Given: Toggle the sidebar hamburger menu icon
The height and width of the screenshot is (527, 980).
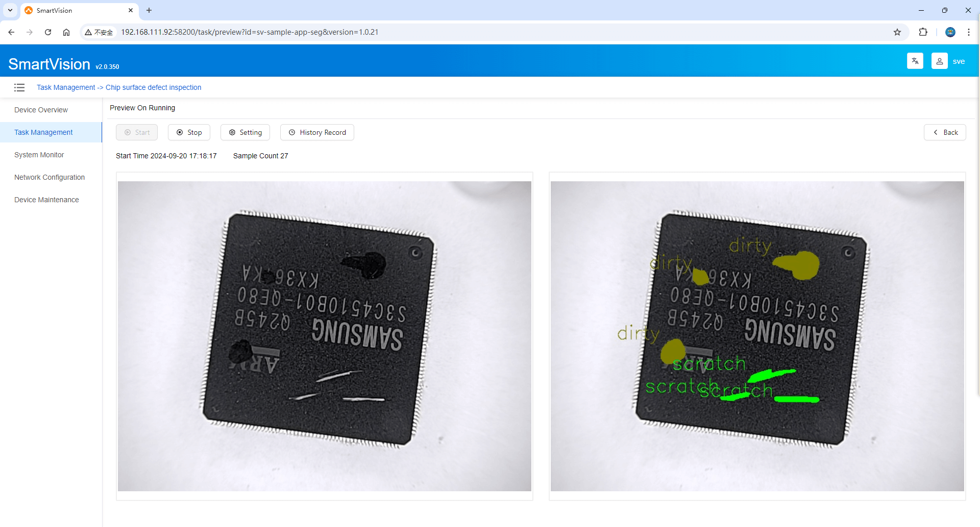Looking at the screenshot, I should coord(19,87).
